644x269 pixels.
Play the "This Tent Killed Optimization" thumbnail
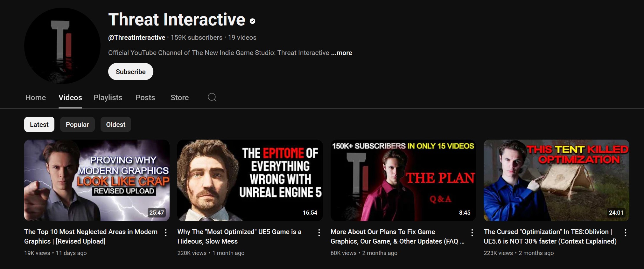556,180
